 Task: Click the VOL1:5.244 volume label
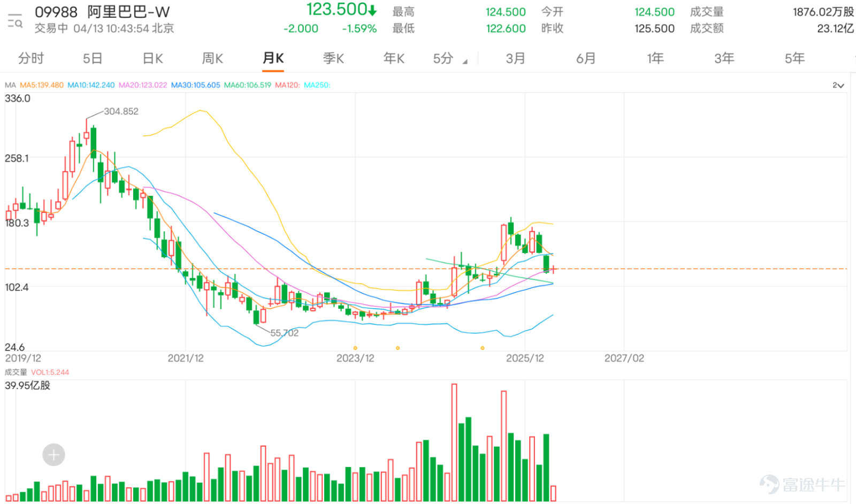50,372
